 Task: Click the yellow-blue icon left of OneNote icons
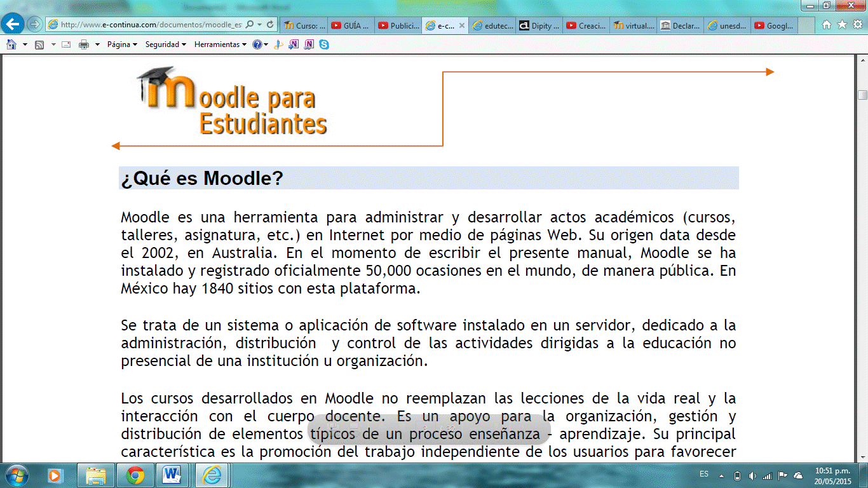278,44
